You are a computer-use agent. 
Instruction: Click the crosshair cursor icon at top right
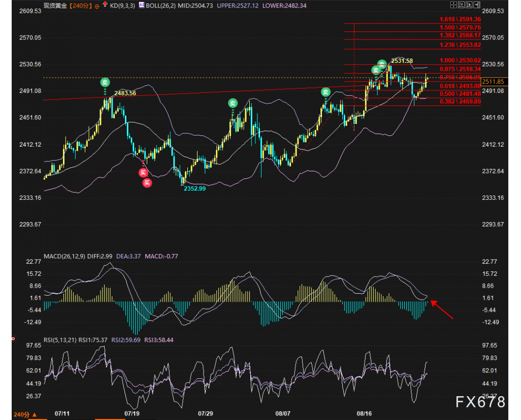[x=453, y=5]
